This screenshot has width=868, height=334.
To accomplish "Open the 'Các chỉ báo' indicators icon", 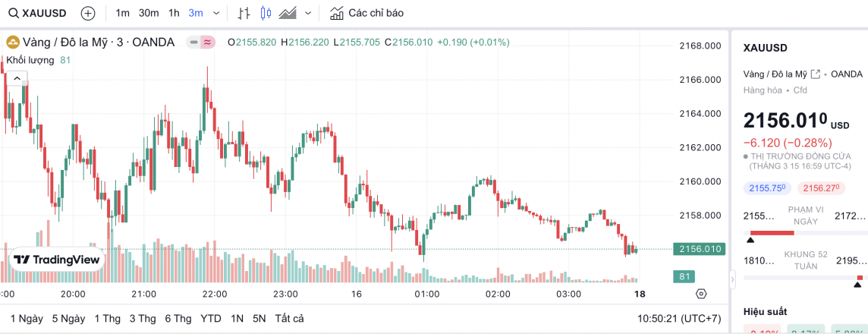I will coord(336,13).
